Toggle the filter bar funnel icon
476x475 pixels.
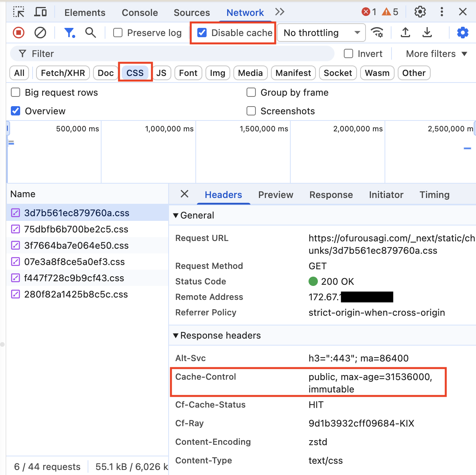70,33
